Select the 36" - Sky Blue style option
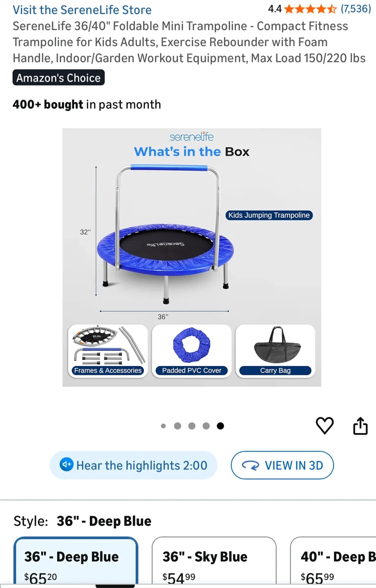Screen dimensions: 376x588 214,561
